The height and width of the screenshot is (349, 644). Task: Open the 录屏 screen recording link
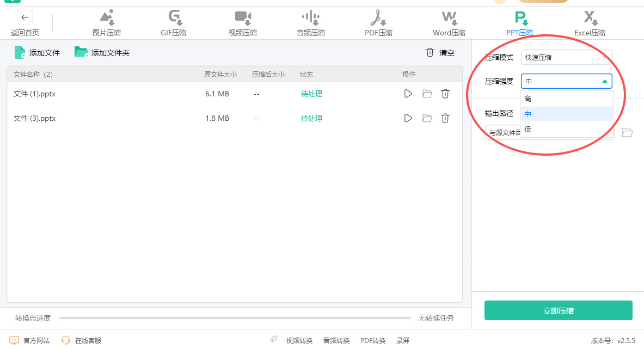point(403,340)
